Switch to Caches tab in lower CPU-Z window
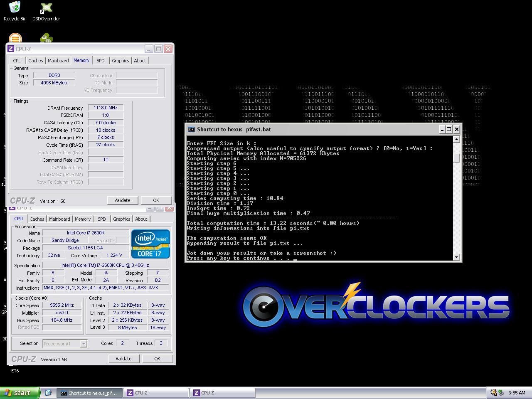 pyautogui.click(x=37, y=219)
